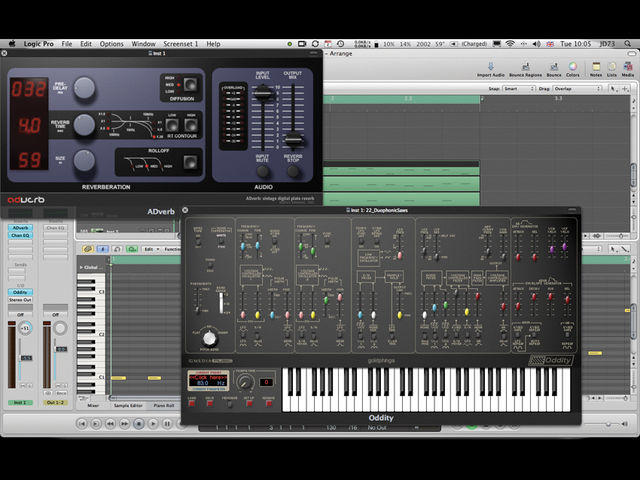This screenshot has height=480, width=640.
Task: Click the yellow link icon in Piano Roll
Action: (88, 249)
